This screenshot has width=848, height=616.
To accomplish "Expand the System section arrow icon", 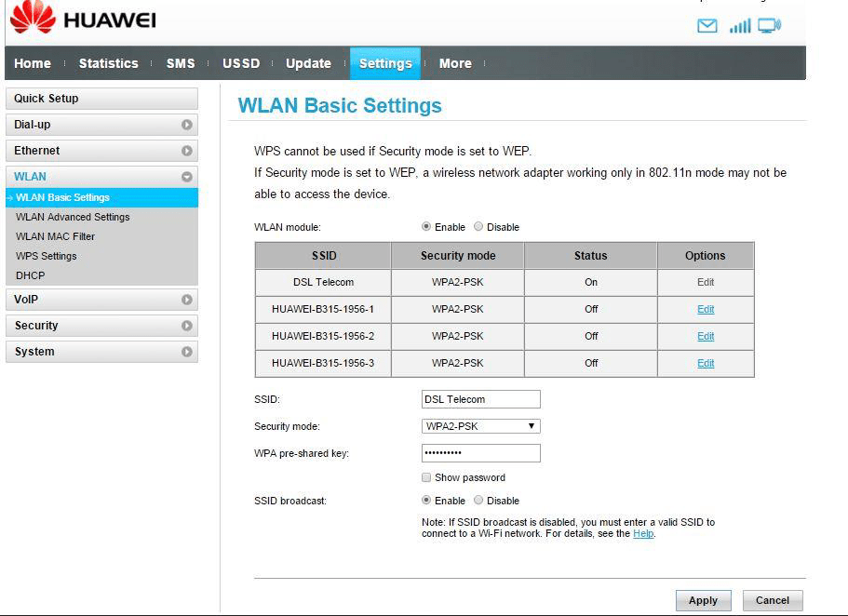I will point(187,352).
